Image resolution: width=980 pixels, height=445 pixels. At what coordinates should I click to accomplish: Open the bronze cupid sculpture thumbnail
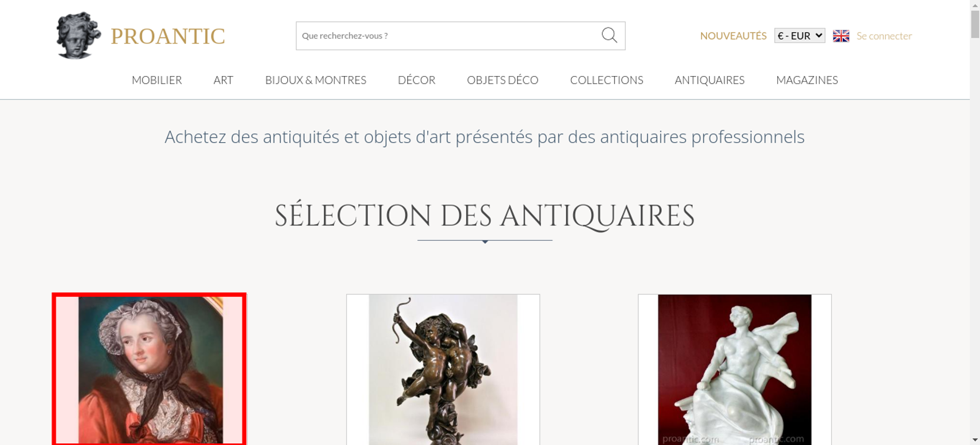pyautogui.click(x=443, y=370)
